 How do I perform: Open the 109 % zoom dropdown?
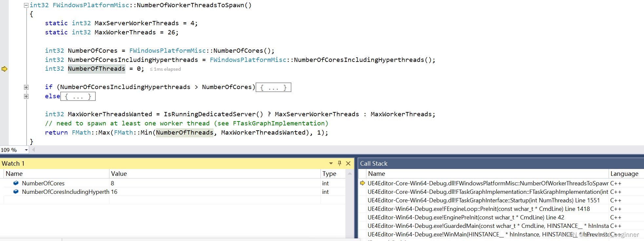tap(26, 150)
